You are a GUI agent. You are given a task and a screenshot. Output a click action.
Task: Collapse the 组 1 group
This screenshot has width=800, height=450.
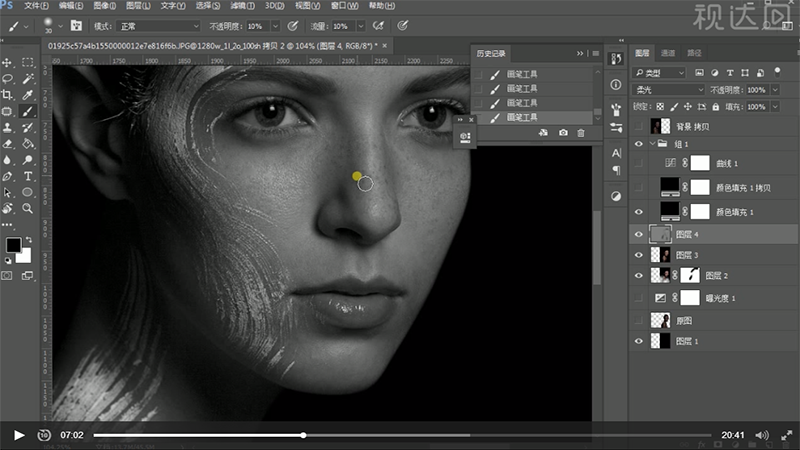(653, 144)
